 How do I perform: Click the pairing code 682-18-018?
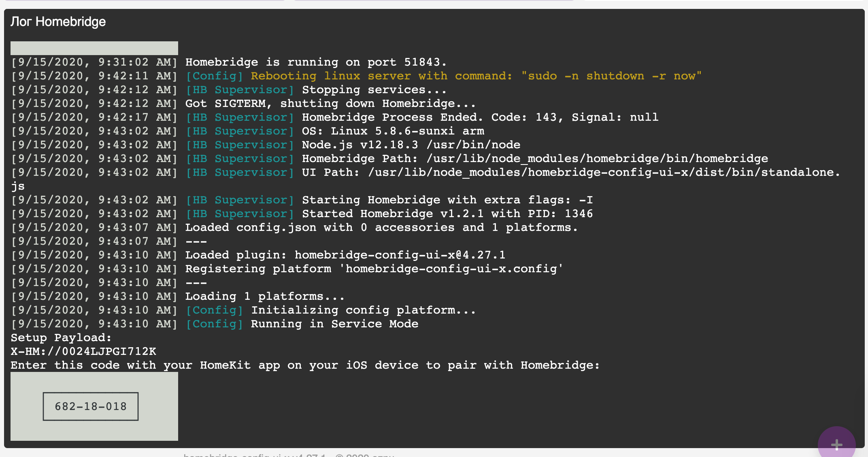(91, 406)
